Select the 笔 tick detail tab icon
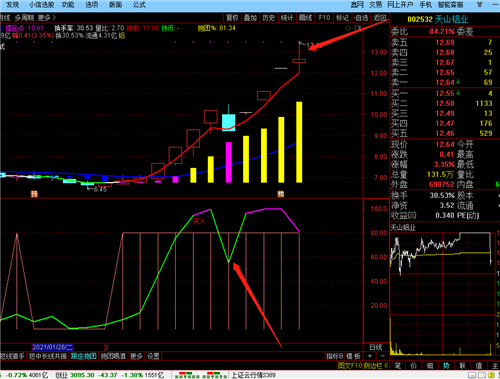 click(398, 366)
